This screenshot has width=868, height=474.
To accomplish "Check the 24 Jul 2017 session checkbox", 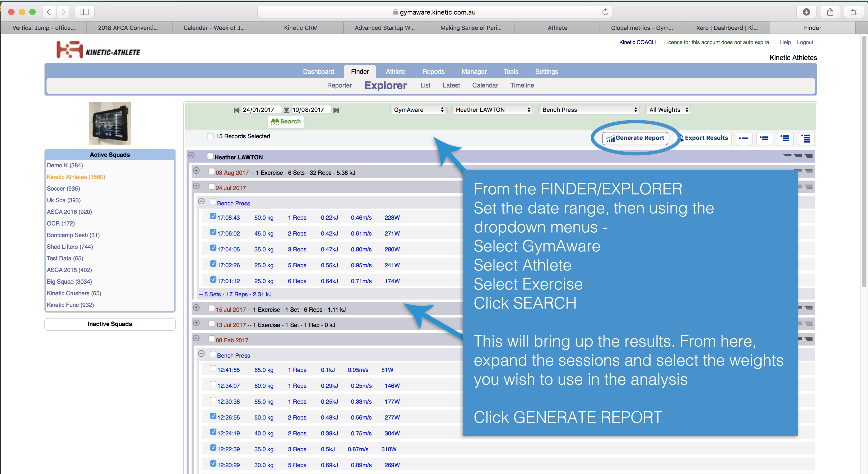I will pos(212,186).
